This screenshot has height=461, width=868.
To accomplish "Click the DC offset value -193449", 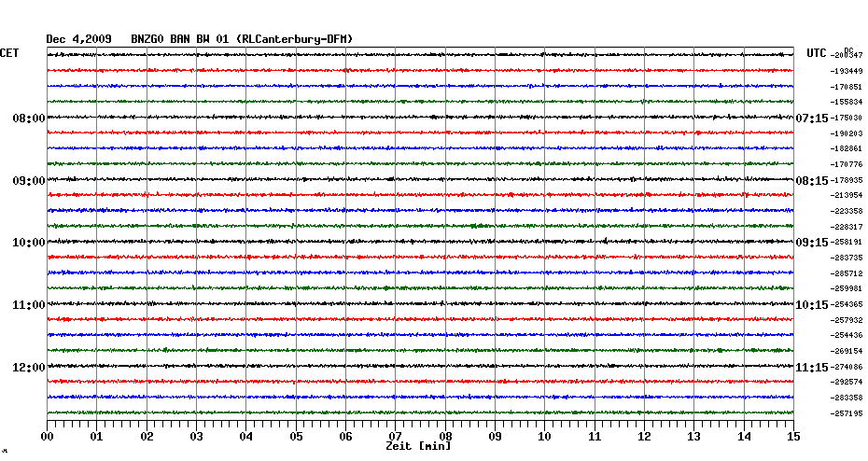I will tap(847, 71).
